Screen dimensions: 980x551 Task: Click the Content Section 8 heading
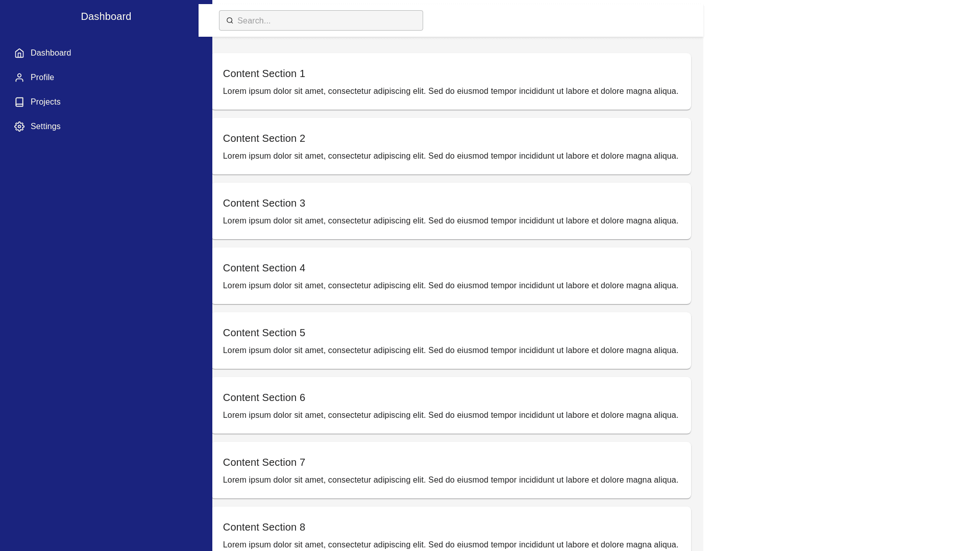click(264, 527)
